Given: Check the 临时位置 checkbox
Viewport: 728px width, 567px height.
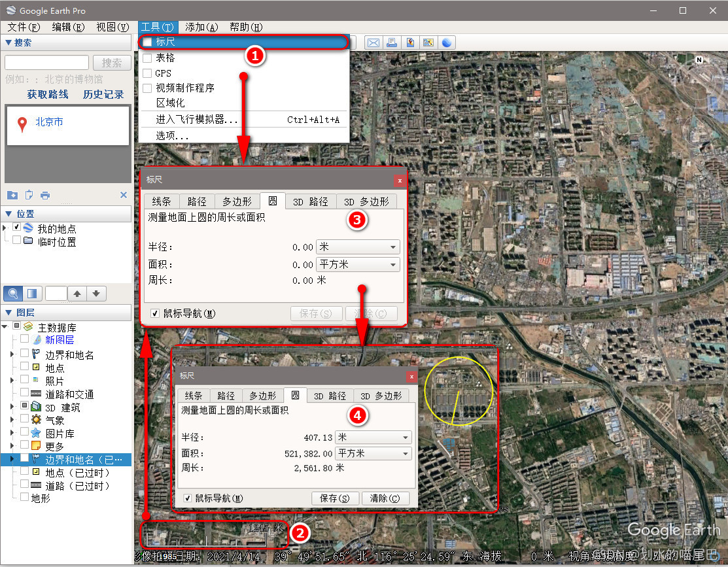Looking at the screenshot, I should (x=17, y=240).
